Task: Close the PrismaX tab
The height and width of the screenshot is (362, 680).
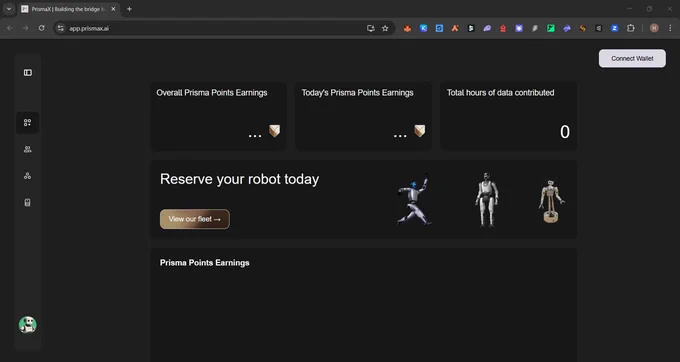Action: point(113,9)
